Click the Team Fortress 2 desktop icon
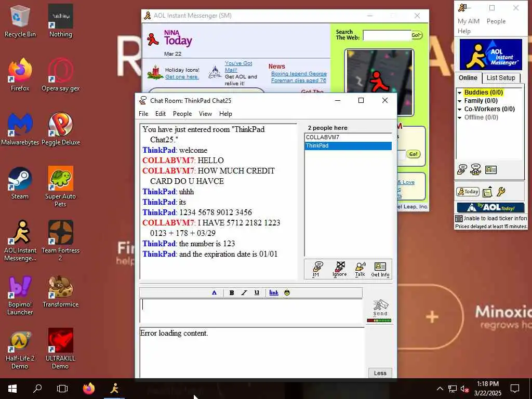This screenshot has height=399, width=532. tap(60, 241)
